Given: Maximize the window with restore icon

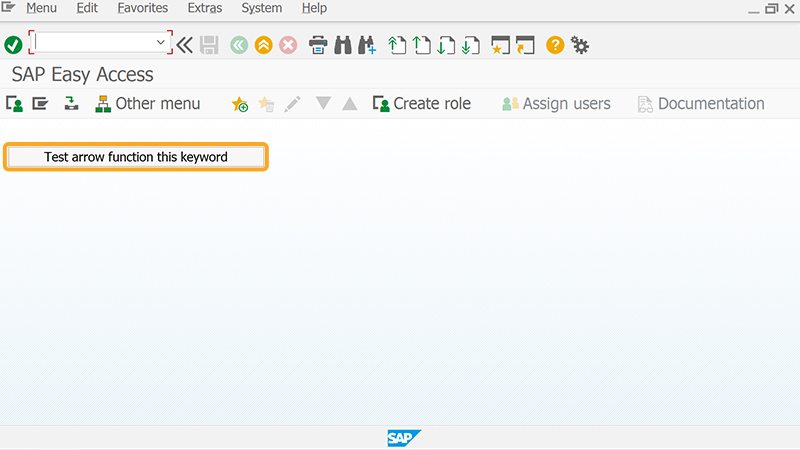Looking at the screenshot, I should 771,9.
